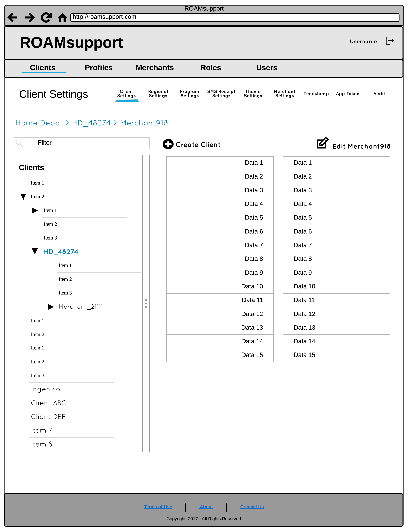Open the Terms of Use footer link
409x532 pixels.
(158, 507)
